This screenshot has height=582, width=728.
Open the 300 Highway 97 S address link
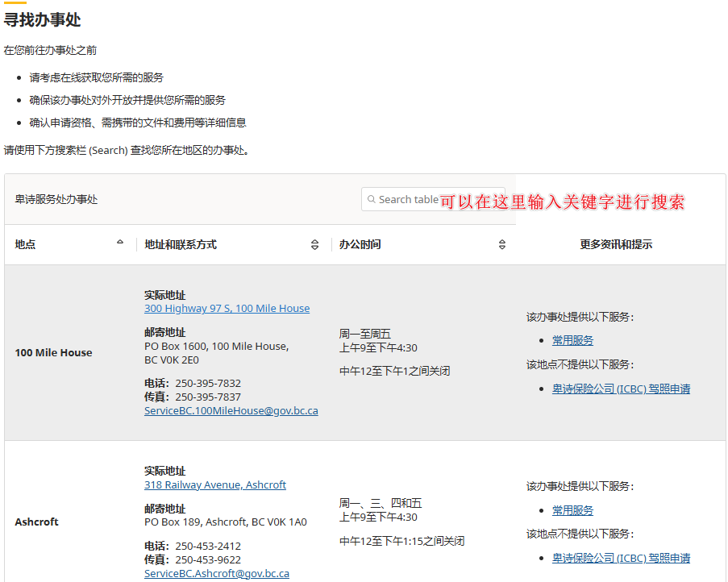[227, 309]
